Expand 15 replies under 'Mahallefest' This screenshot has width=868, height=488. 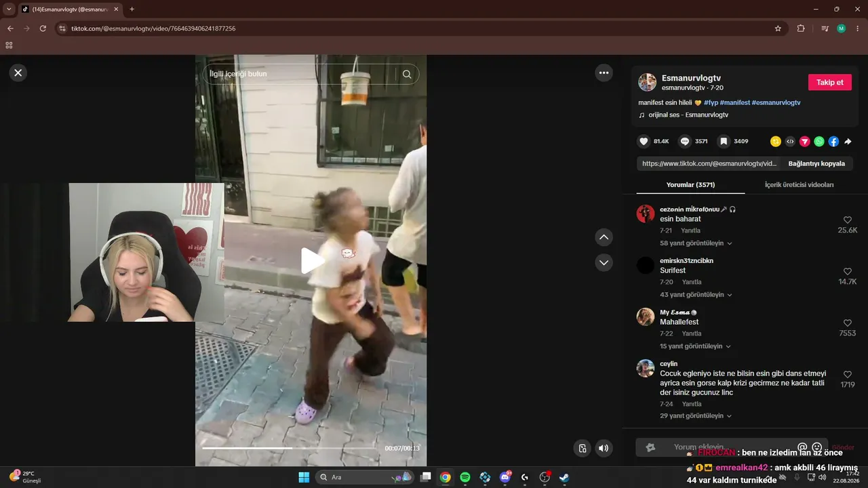(695, 346)
